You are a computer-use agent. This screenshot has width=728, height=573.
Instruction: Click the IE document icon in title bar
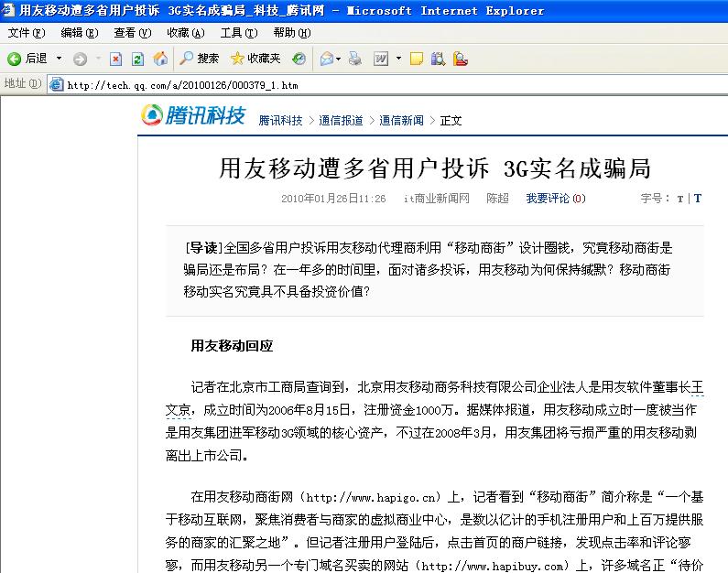tap(7, 9)
